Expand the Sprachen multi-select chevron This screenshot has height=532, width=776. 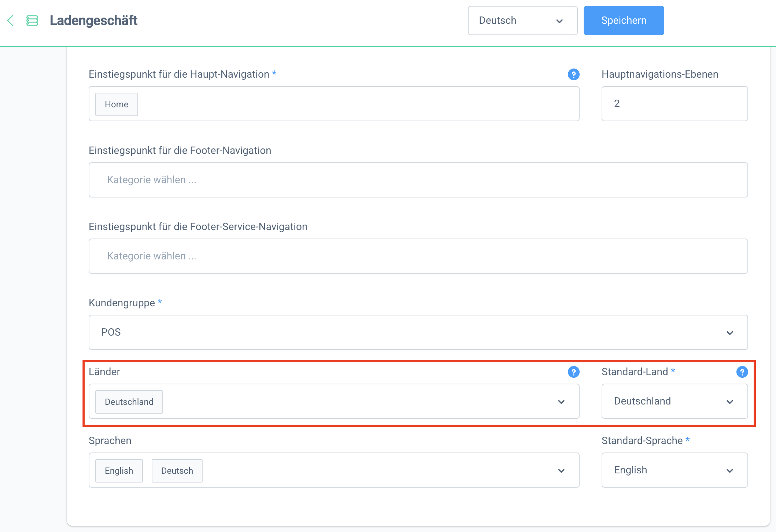point(561,471)
